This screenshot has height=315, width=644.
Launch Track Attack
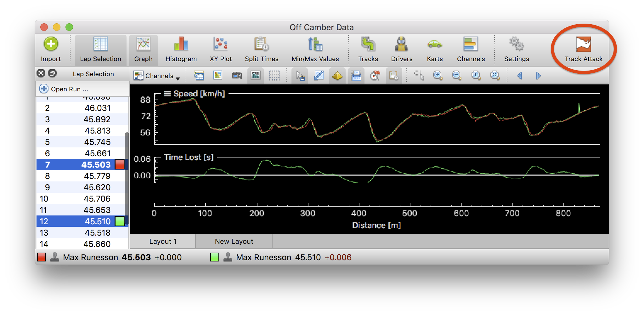tap(584, 49)
